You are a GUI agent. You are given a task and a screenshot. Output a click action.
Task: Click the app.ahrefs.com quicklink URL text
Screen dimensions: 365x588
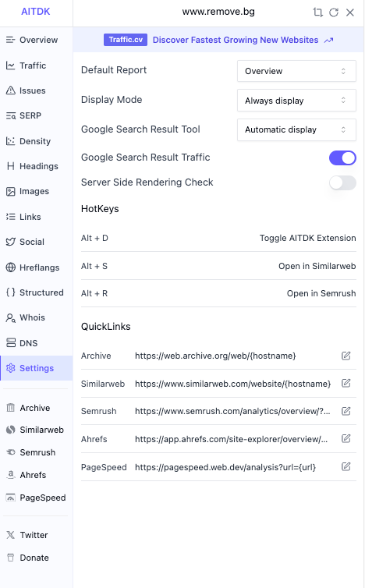(232, 439)
